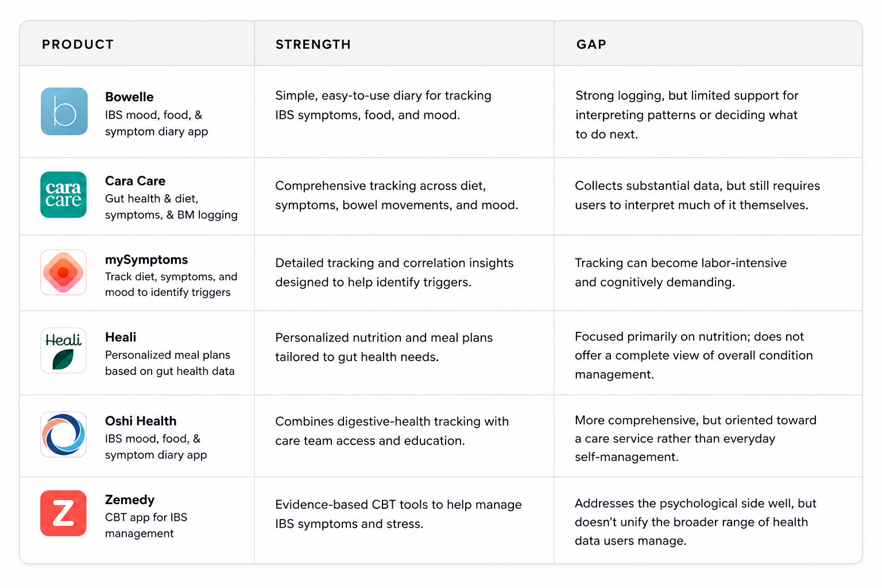Click Oshi Health's 'care team access' strength text
This screenshot has height=588, width=882.
point(392,431)
